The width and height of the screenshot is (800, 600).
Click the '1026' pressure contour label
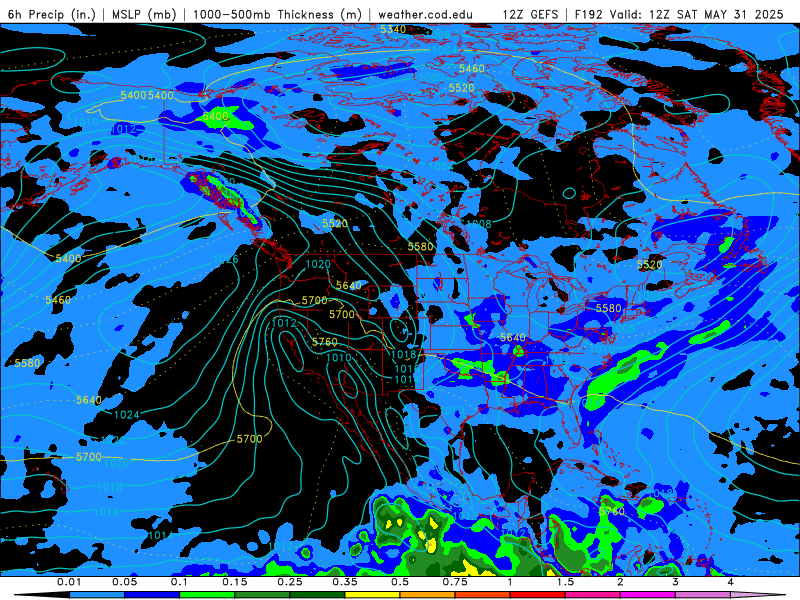coord(226,259)
